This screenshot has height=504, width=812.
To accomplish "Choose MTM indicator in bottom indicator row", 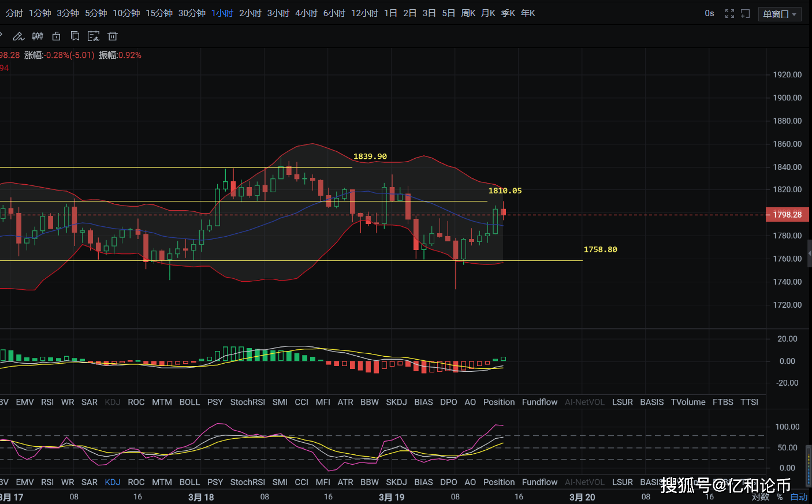I will (x=162, y=483).
